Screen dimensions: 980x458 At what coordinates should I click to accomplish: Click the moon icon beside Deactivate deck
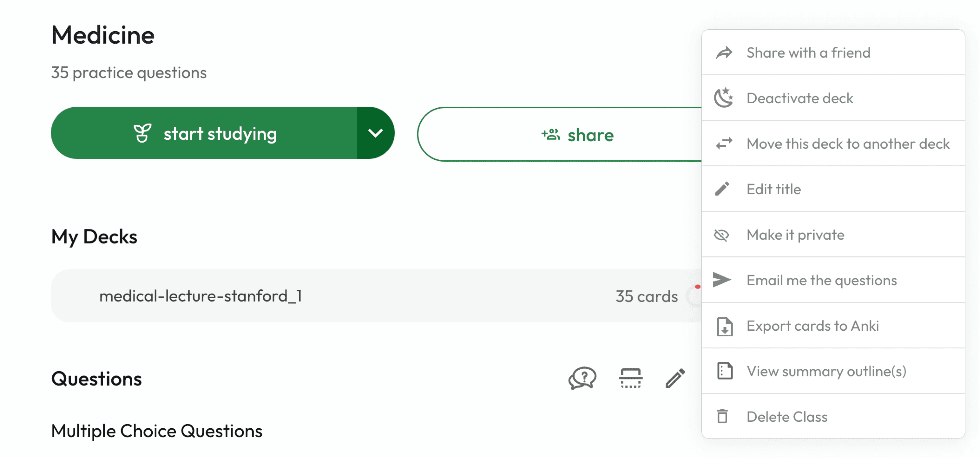[724, 98]
